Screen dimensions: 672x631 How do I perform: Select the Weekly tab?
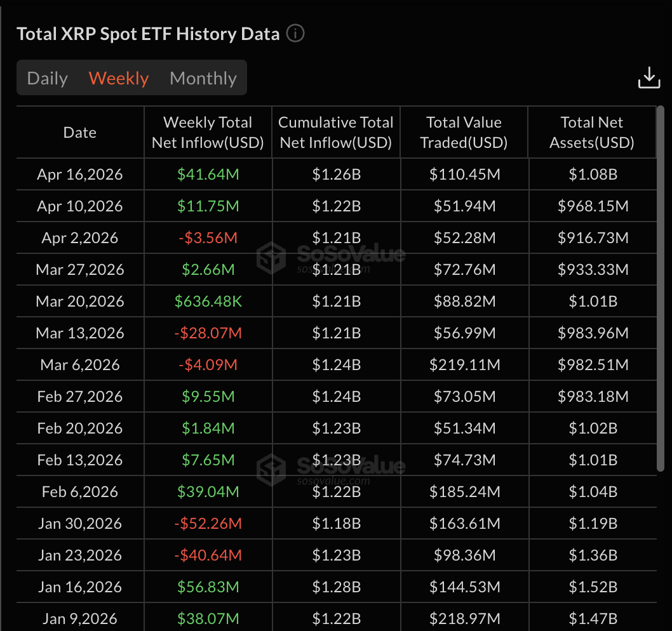click(119, 78)
